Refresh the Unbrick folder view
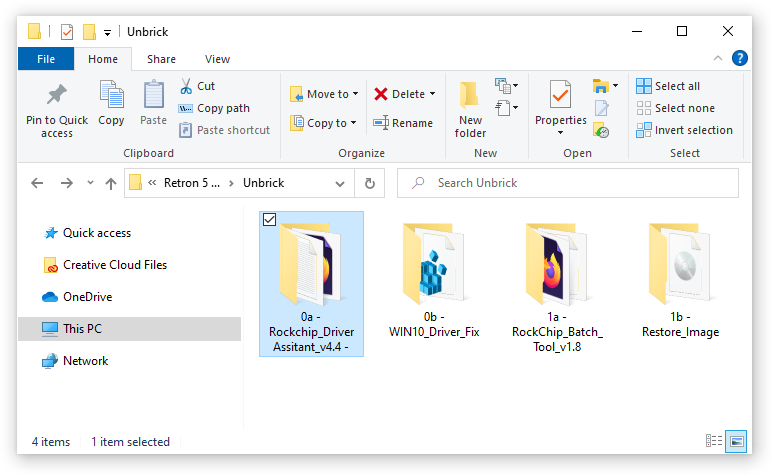 point(370,184)
